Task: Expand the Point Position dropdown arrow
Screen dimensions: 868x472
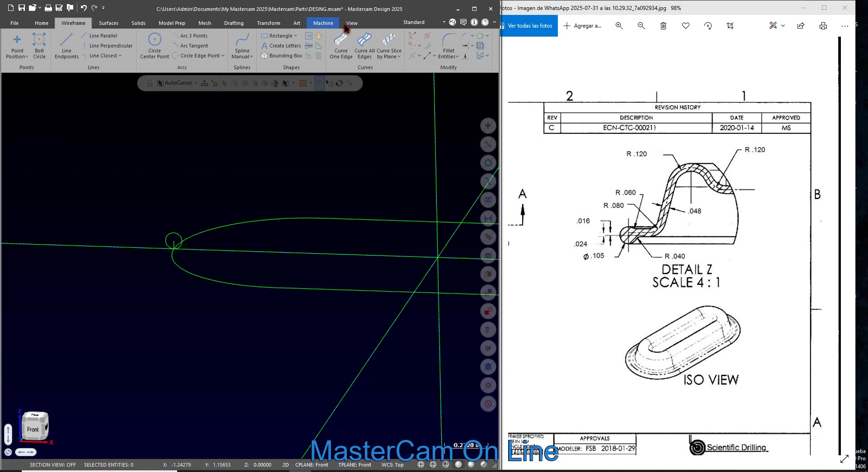Action: pyautogui.click(x=27, y=57)
